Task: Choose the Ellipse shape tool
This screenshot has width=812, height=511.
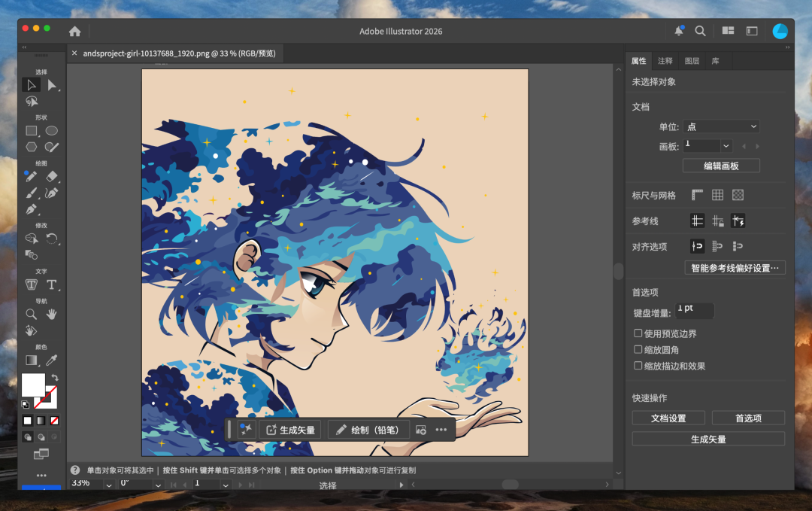Action: point(51,131)
